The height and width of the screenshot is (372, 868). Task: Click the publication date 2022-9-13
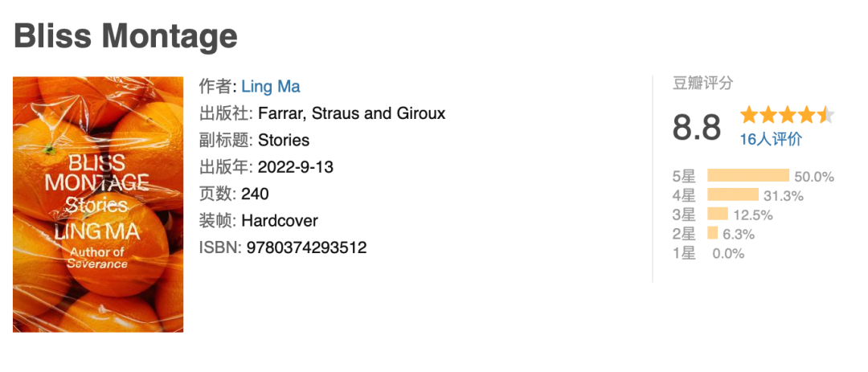click(296, 167)
